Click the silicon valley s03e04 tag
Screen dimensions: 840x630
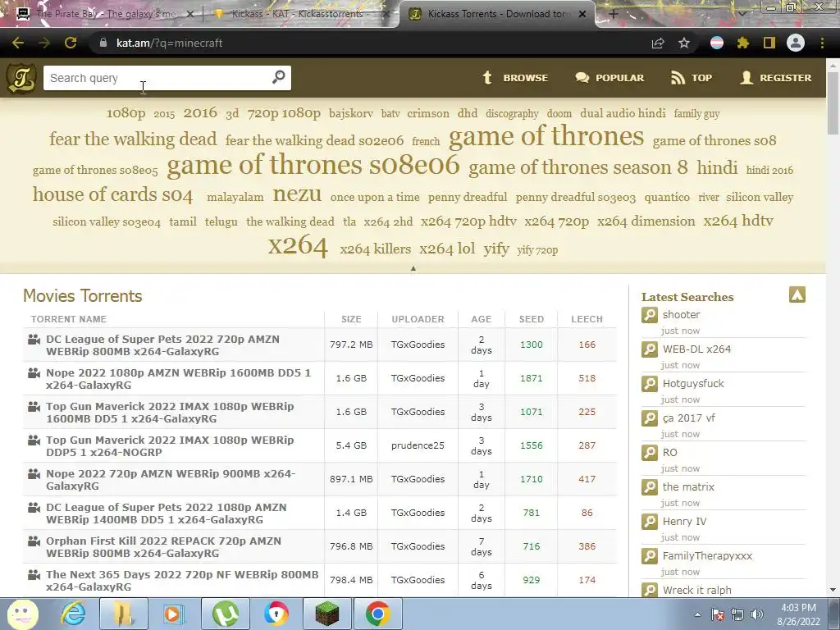coord(107,221)
